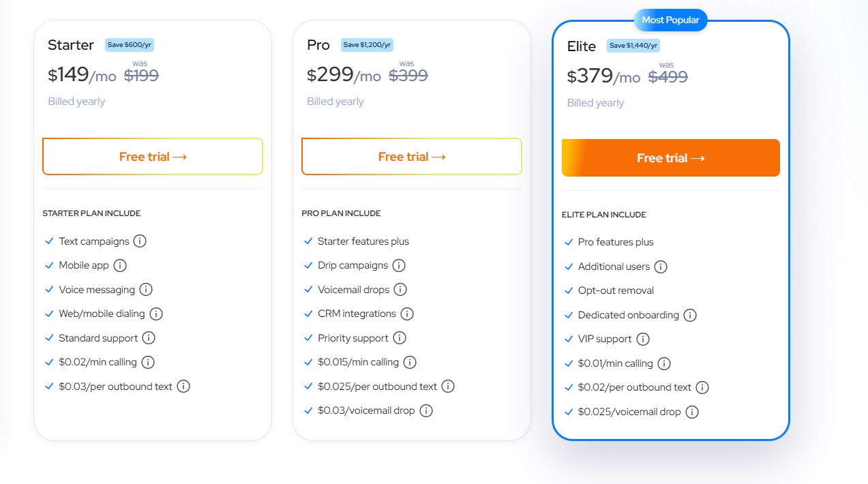Open info tooltip for Voice messaging

[x=146, y=290]
